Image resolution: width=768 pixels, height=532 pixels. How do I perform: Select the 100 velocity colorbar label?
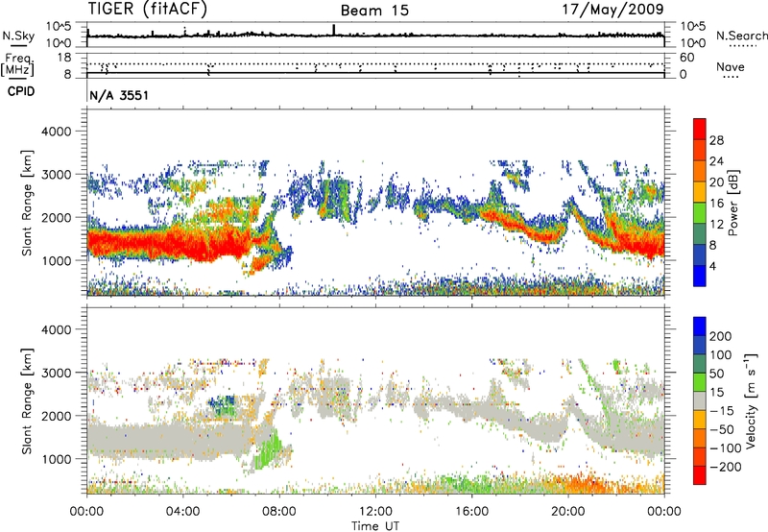click(721, 355)
